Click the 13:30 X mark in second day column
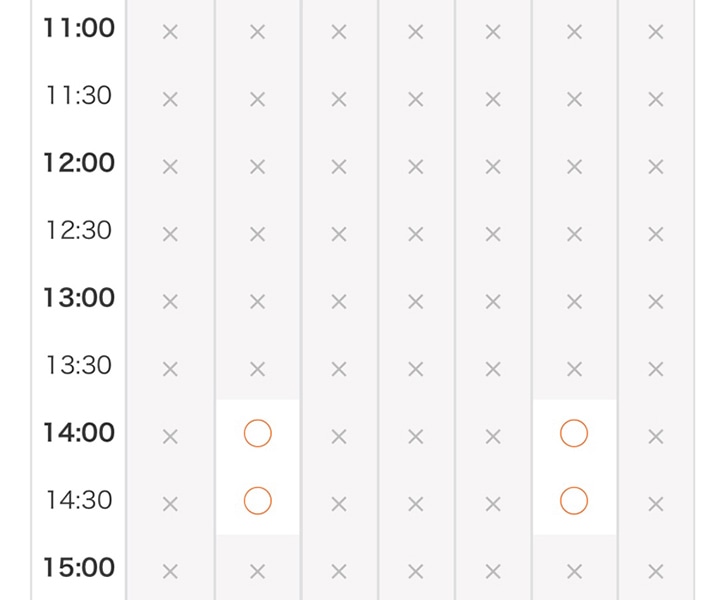The width and height of the screenshot is (720, 600). 258,369
